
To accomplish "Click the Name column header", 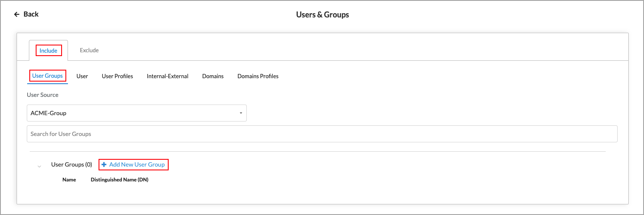I will tap(69, 180).
